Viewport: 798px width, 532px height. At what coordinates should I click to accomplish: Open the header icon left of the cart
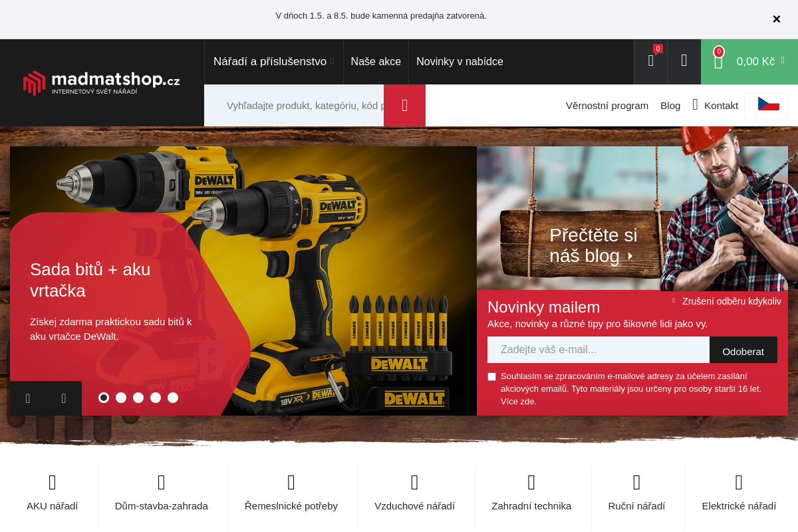(684, 61)
